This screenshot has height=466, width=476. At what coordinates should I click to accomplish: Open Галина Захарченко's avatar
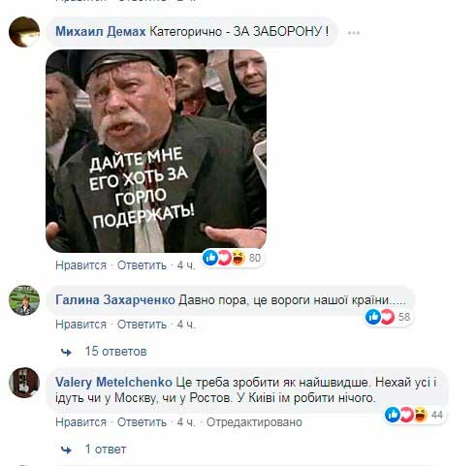click(x=24, y=300)
